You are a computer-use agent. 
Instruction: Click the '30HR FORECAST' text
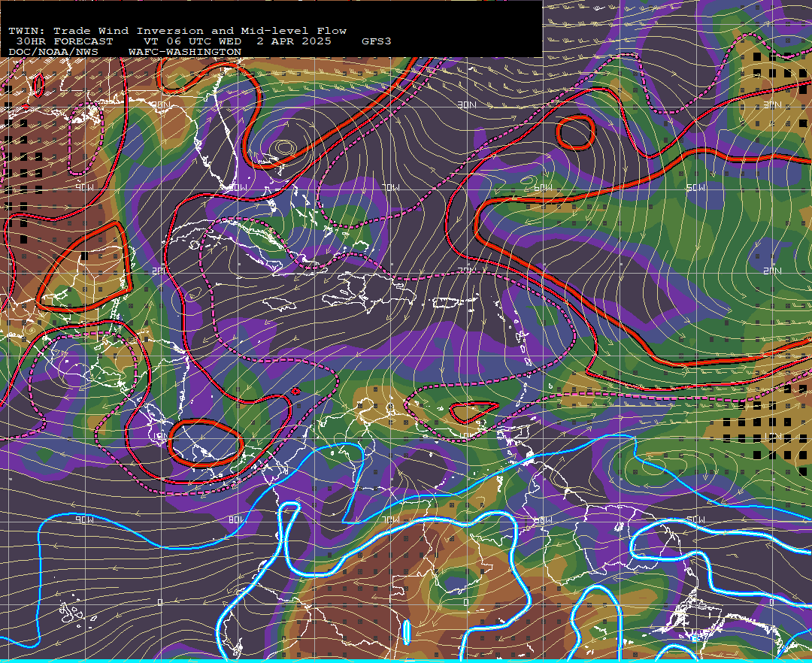click(64, 41)
